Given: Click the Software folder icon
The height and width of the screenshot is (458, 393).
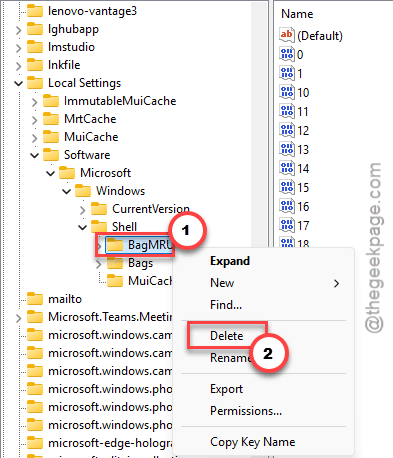Looking at the screenshot, I should (x=51, y=155).
